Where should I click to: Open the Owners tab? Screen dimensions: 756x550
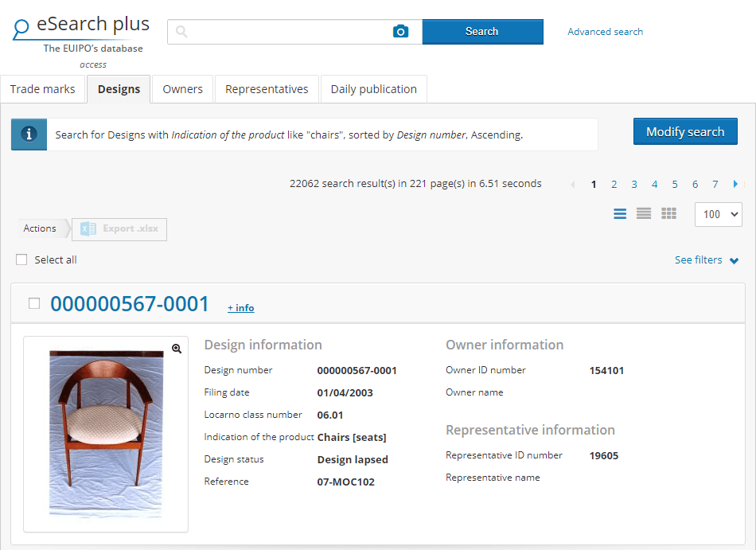(x=183, y=89)
